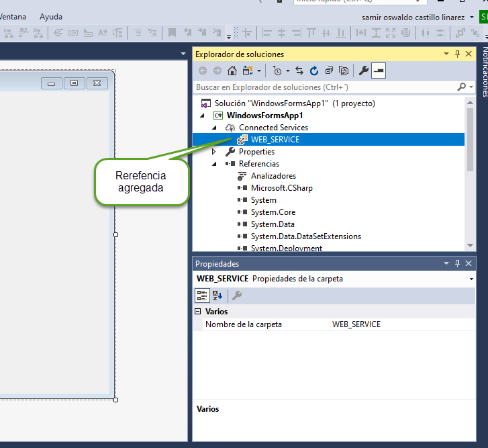Click Show All Files icon
Image resolution: width=488 pixels, height=448 pixels.
[x=344, y=71]
